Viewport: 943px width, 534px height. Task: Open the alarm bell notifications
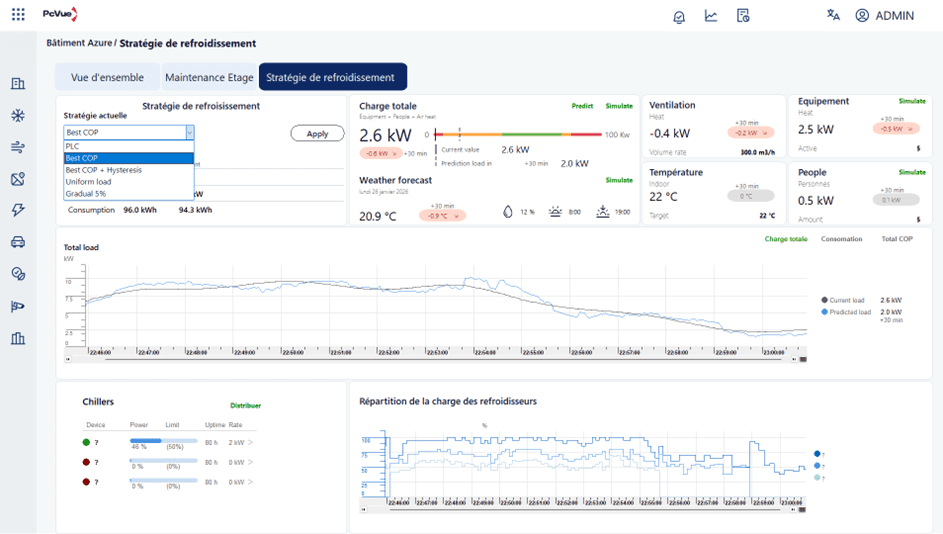pos(679,16)
